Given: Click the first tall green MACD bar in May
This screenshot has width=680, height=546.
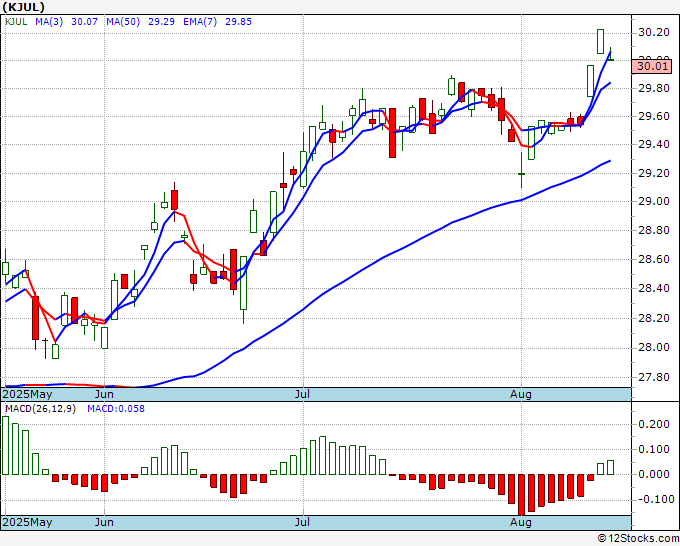Looking at the screenshot, I should (5, 445).
